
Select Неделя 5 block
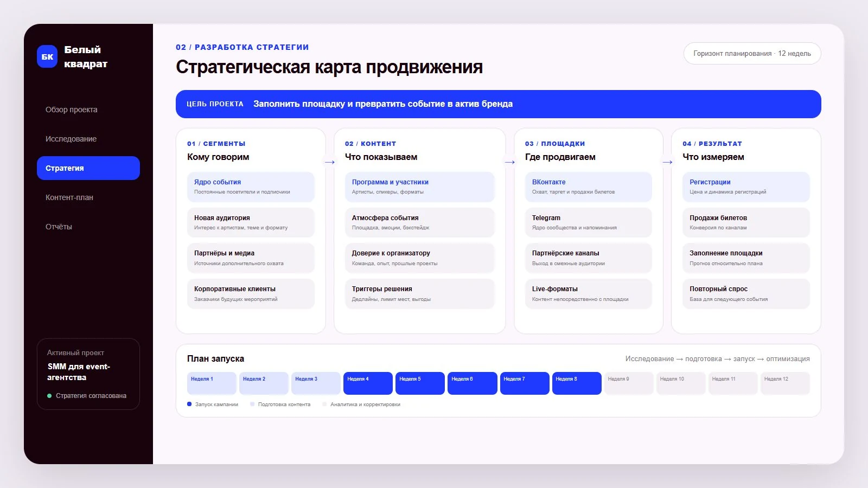point(420,383)
